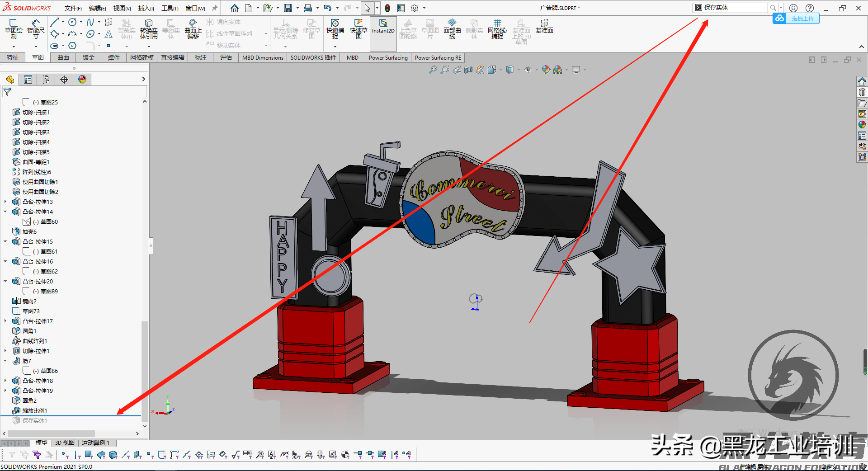Collapse the 凸台-拉伸14 feature node
Screen dimensions: 868x471
pyautogui.click(x=5, y=212)
